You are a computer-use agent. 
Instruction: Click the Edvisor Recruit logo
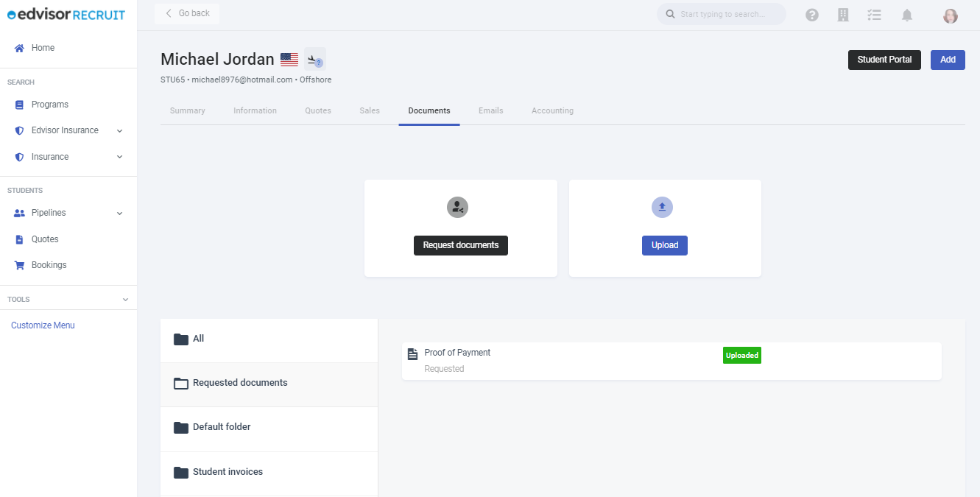pyautogui.click(x=66, y=15)
